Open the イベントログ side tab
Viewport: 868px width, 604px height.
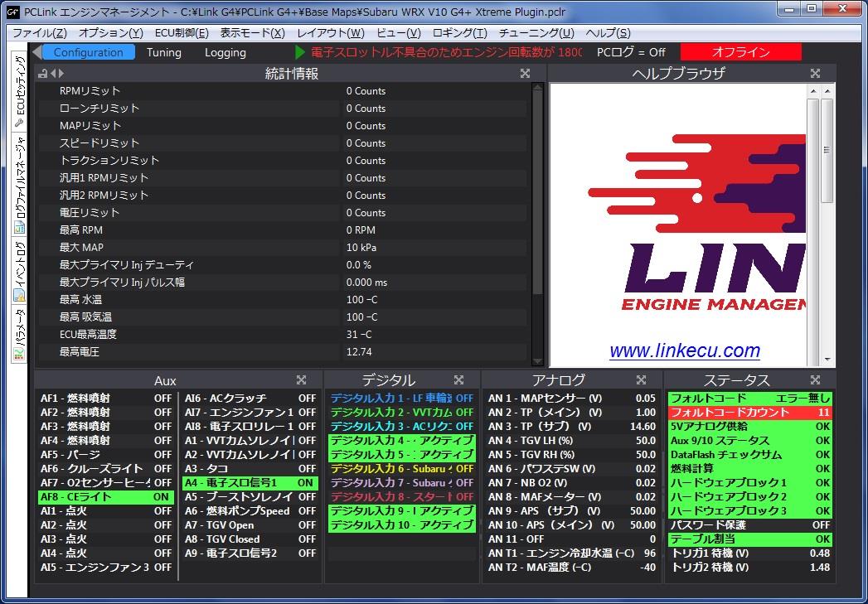19,271
